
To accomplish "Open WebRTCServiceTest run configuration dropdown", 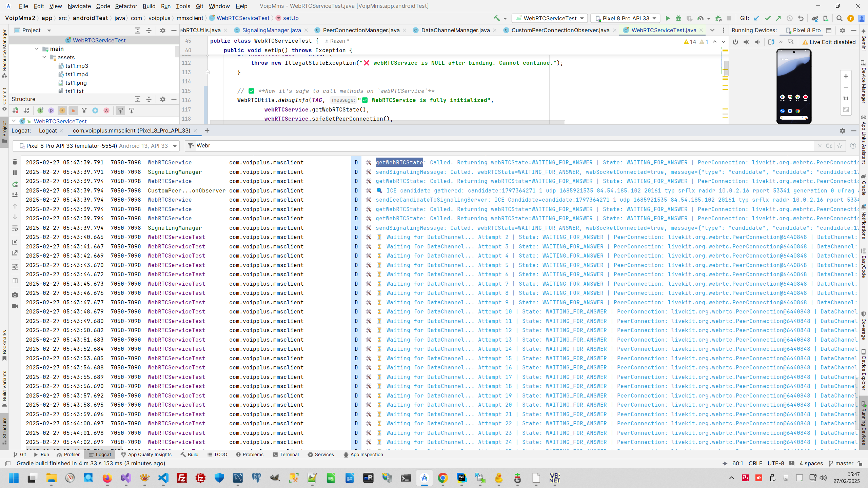I will point(550,18).
